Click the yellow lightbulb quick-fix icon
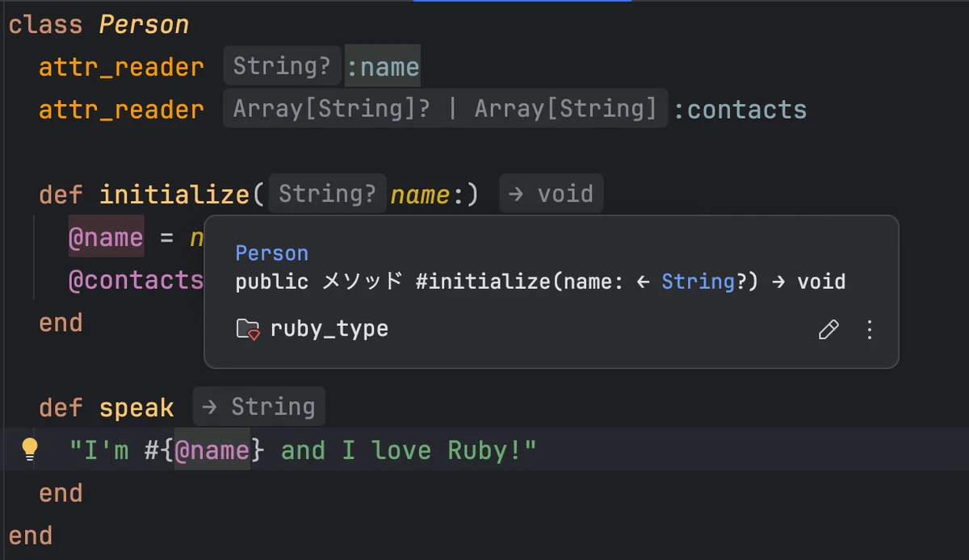This screenshot has height=560, width=969. (x=30, y=449)
